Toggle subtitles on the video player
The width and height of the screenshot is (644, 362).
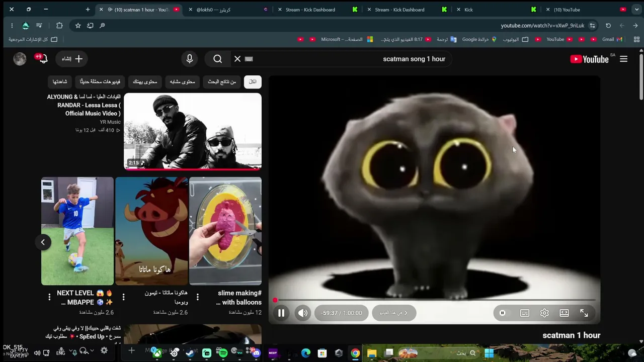pyautogui.click(x=525, y=313)
